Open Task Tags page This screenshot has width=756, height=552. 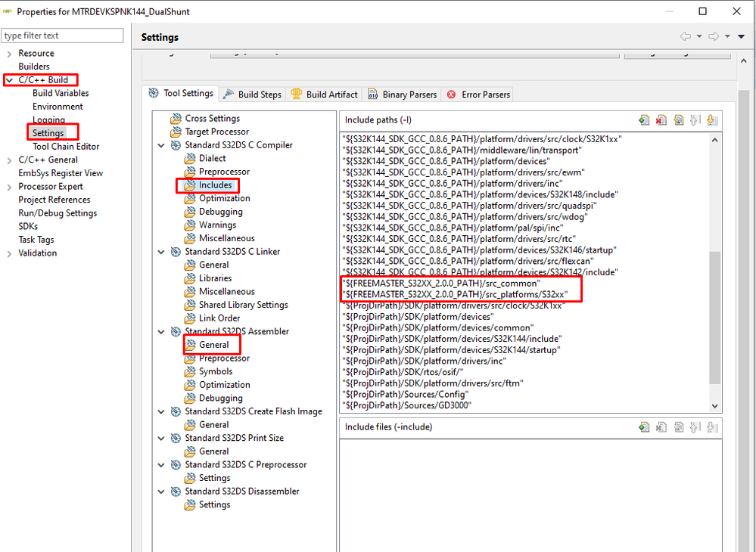click(36, 240)
